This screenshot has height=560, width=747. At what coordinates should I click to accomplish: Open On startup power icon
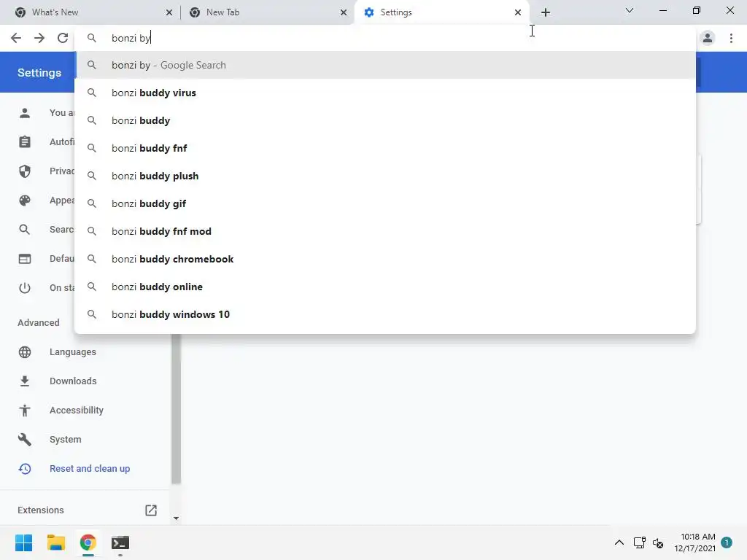[x=25, y=287]
